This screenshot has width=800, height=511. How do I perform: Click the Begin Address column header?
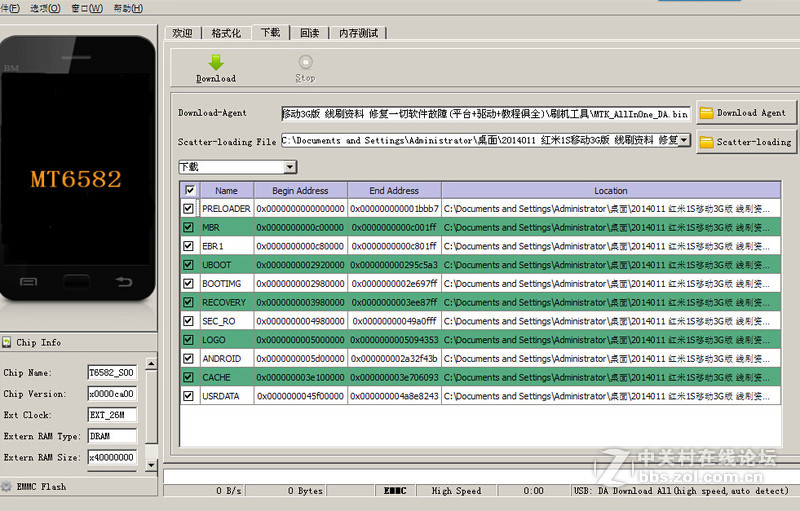[300, 190]
